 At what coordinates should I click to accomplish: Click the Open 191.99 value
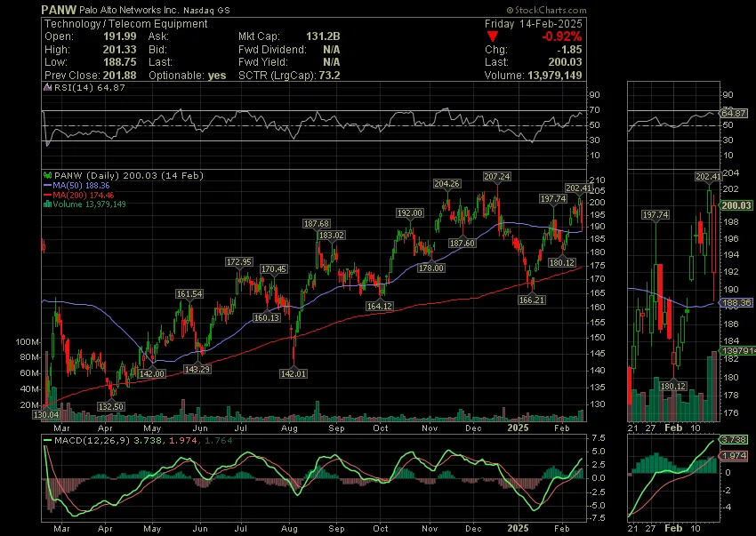coord(119,36)
